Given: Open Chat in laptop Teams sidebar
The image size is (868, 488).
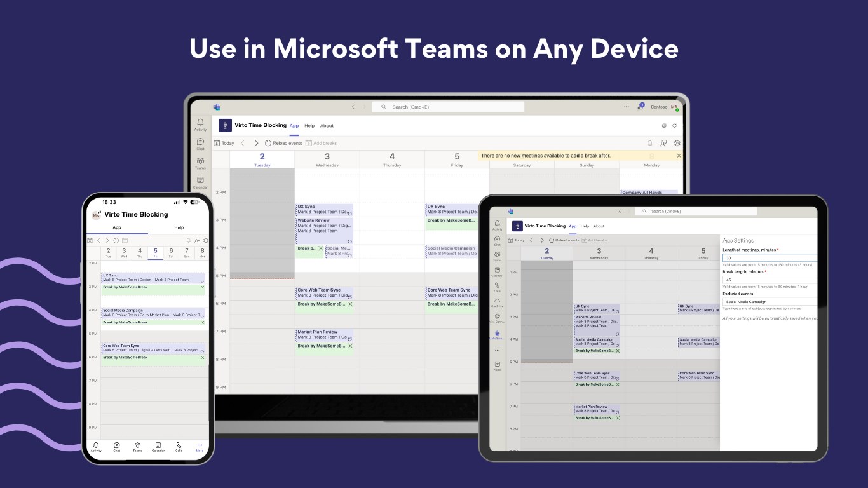Looking at the screenshot, I should click(x=200, y=144).
